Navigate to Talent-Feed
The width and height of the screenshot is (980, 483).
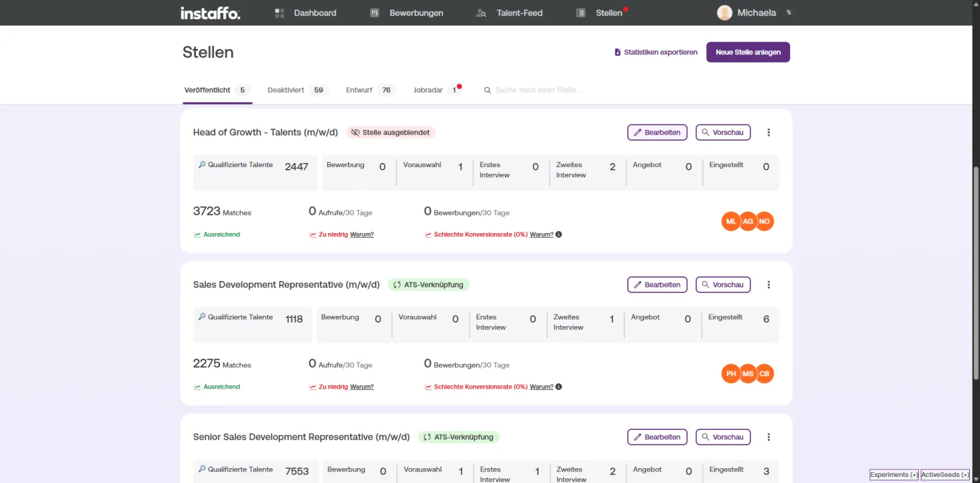tap(509, 13)
